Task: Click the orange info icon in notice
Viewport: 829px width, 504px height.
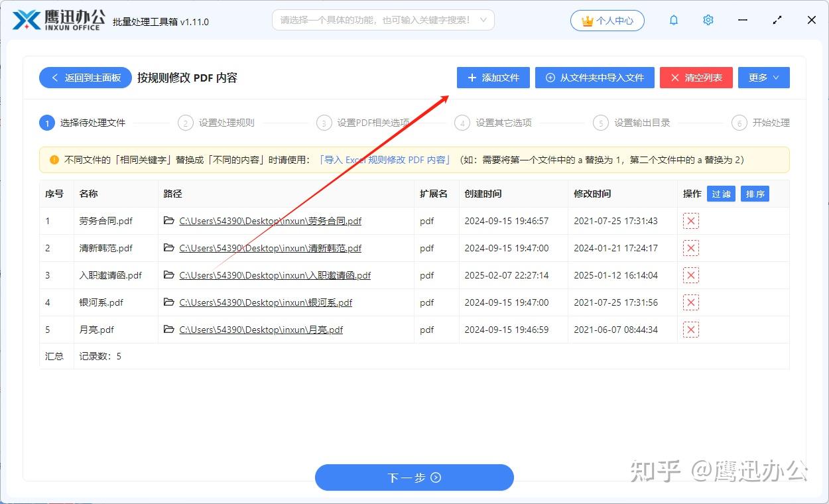Action: click(54, 160)
